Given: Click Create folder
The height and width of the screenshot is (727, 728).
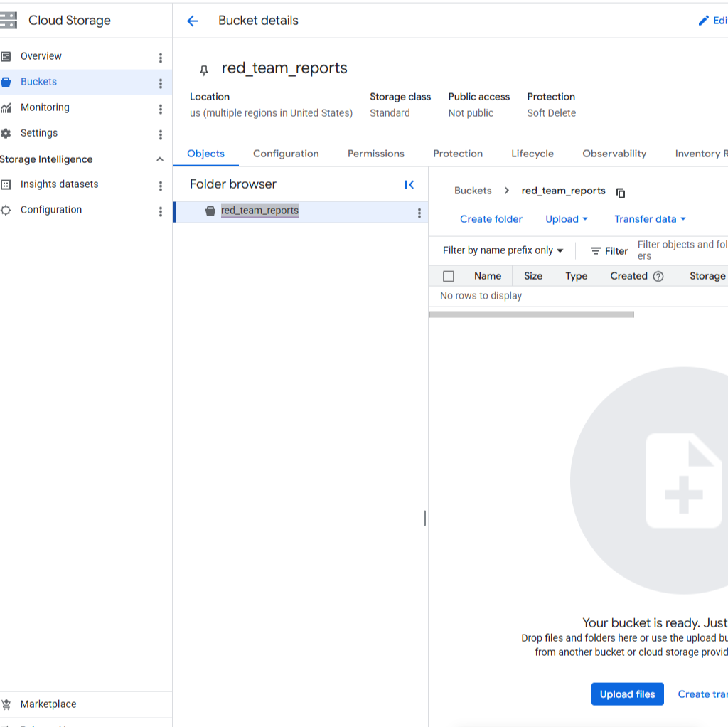Looking at the screenshot, I should tap(491, 219).
